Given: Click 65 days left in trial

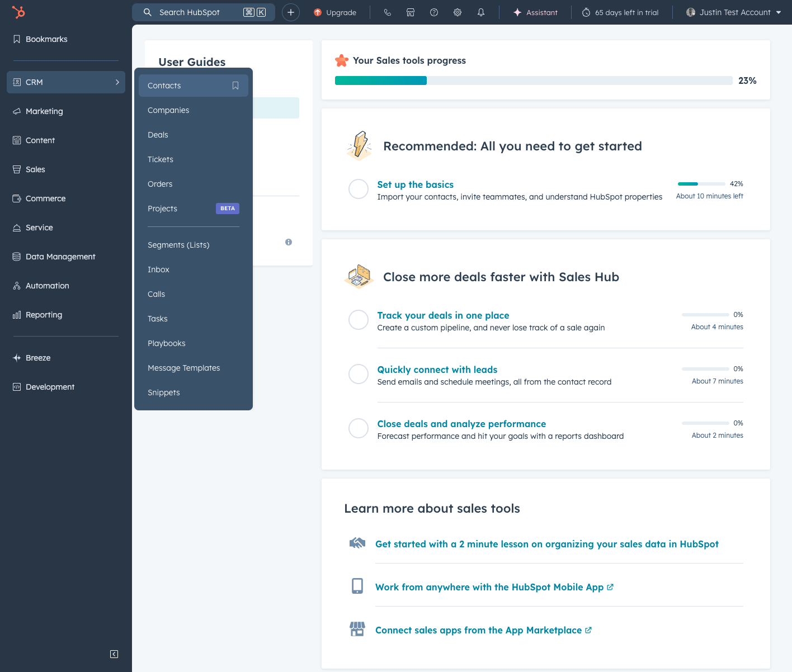Looking at the screenshot, I should pos(620,12).
